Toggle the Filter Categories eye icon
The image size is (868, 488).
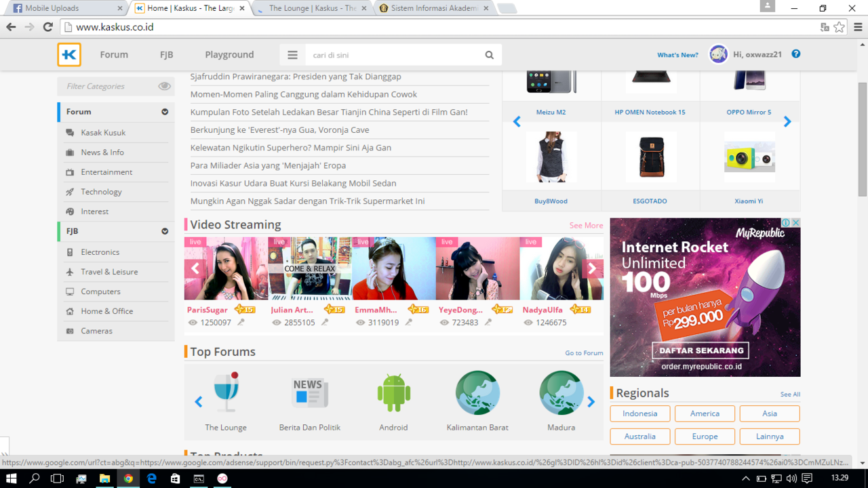tap(165, 86)
